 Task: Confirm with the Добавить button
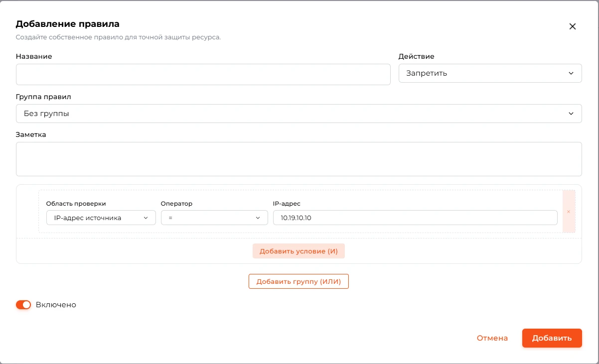click(x=552, y=338)
